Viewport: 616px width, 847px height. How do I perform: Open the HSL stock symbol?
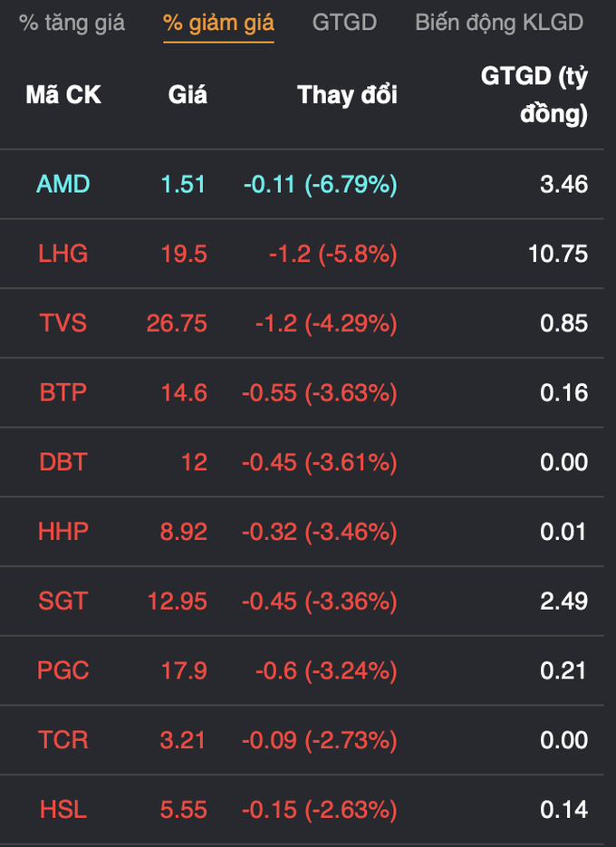63,809
